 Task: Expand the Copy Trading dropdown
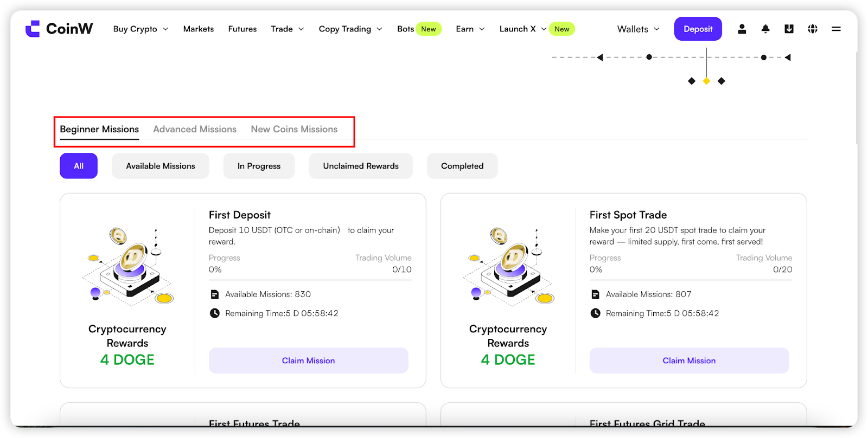pyautogui.click(x=350, y=29)
